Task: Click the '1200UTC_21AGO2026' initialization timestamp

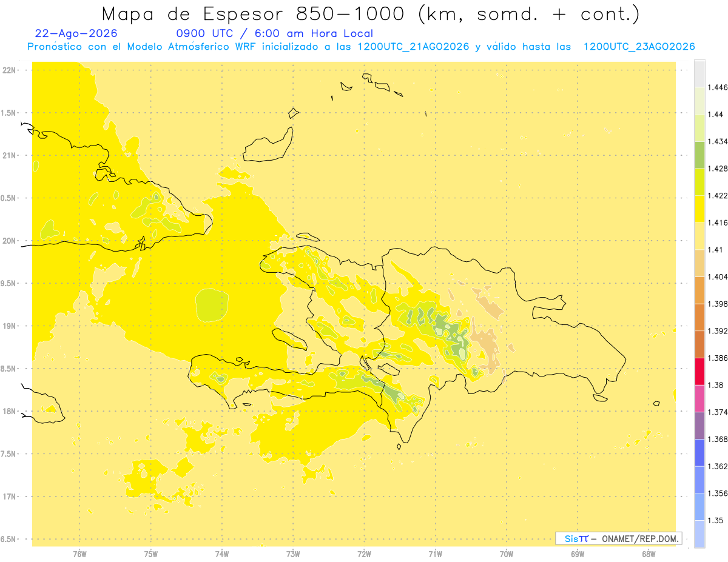Action: [x=414, y=47]
